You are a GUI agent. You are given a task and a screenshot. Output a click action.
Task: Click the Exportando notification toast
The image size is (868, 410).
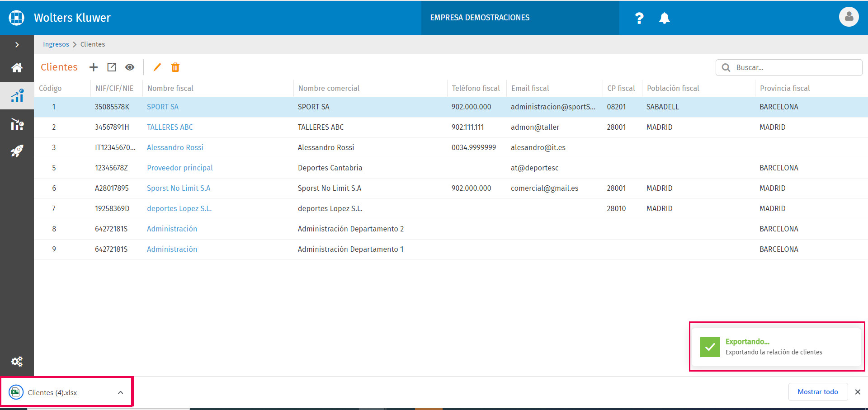[x=777, y=347]
